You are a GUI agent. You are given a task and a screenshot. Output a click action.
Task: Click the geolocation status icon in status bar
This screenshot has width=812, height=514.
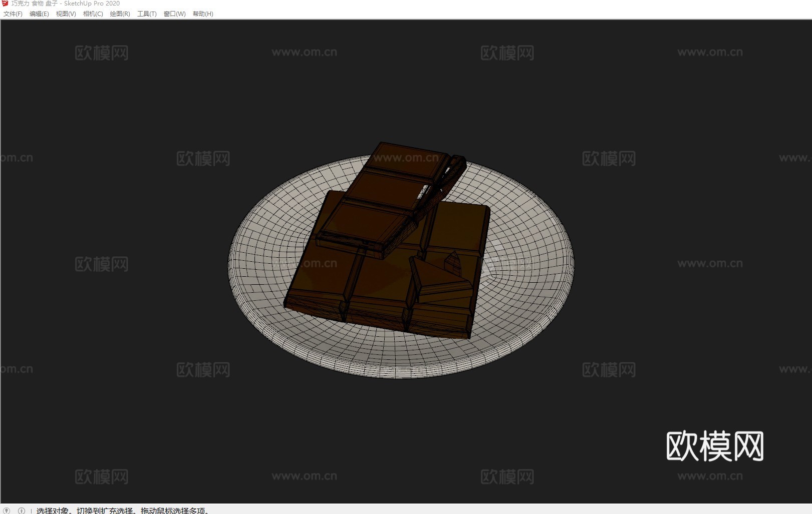tap(7, 510)
